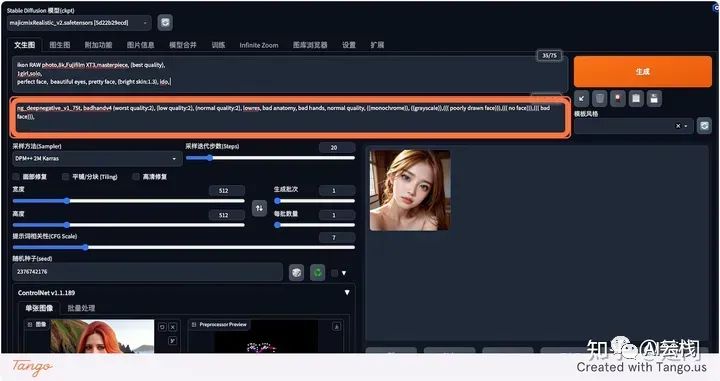Click the 每批数量 value field
The width and height of the screenshot is (720, 381).
337,215
